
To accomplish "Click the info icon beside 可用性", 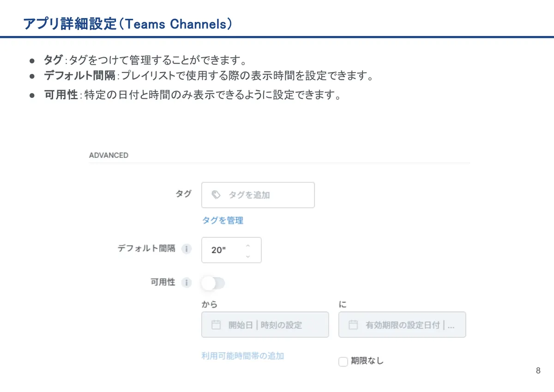I will click(x=186, y=283).
